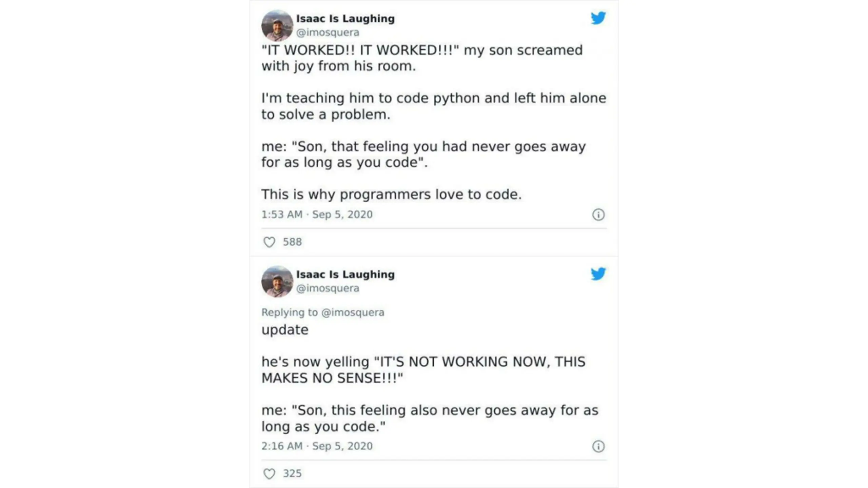
Task: Select the "IT WORKED!! IT WORKED!!!" tweet text
Action: click(360, 50)
